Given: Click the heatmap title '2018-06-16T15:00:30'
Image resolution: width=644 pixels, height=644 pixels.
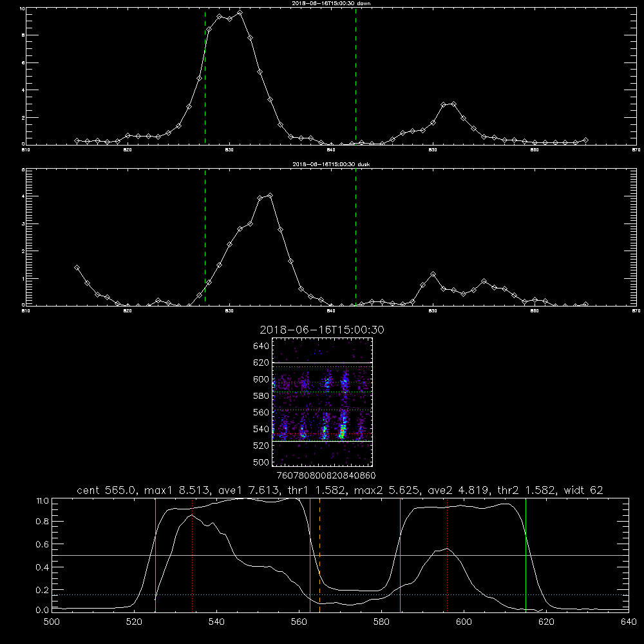Looking at the screenshot, I should (x=322, y=330).
